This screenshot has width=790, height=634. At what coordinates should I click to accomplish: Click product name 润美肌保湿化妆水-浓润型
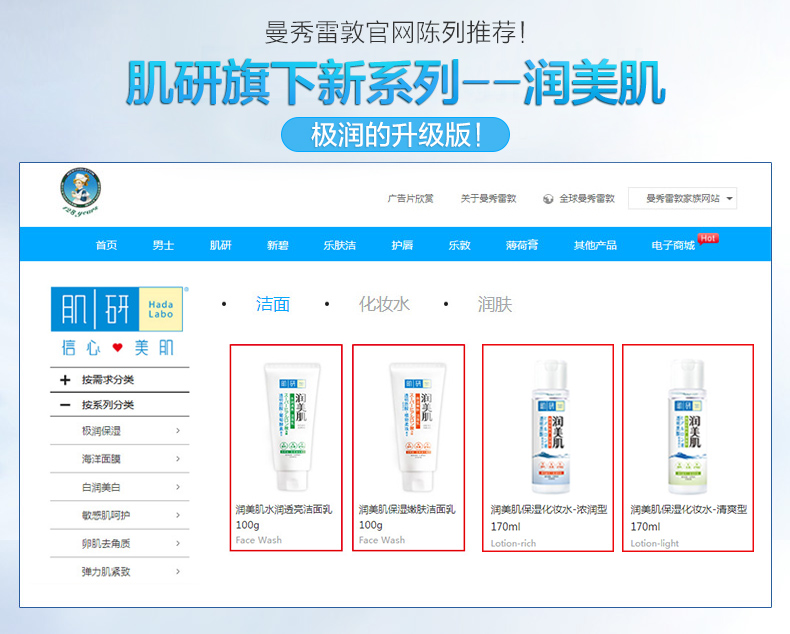click(549, 510)
